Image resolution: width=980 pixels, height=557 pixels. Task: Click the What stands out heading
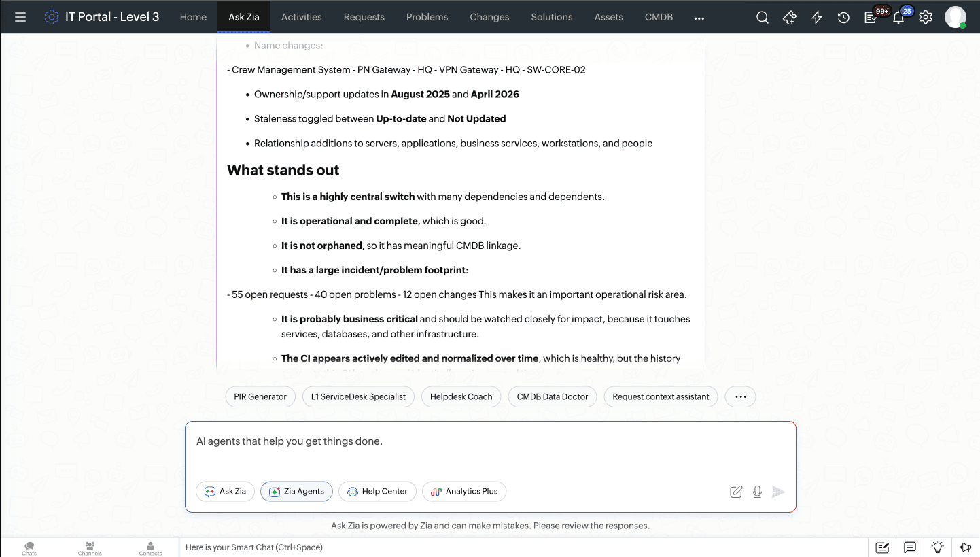[283, 170]
